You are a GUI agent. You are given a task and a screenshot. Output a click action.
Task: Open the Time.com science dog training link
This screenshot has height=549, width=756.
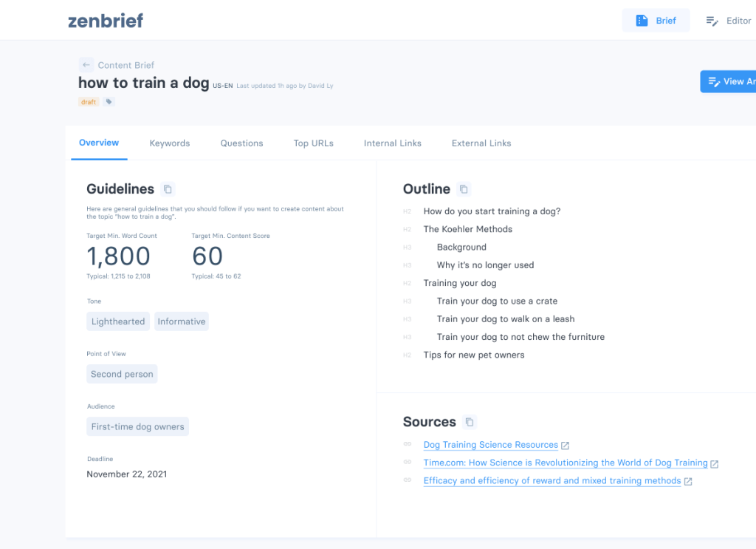(x=565, y=463)
